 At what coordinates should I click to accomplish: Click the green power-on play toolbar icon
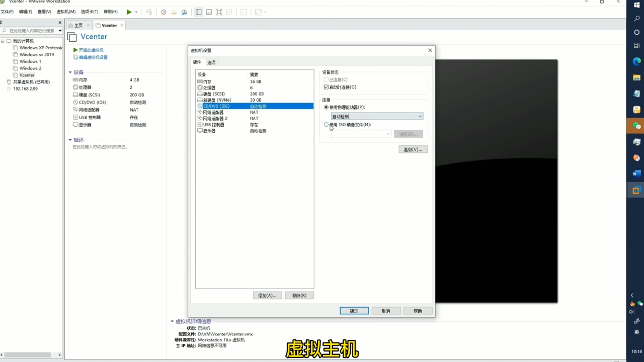[x=129, y=12]
